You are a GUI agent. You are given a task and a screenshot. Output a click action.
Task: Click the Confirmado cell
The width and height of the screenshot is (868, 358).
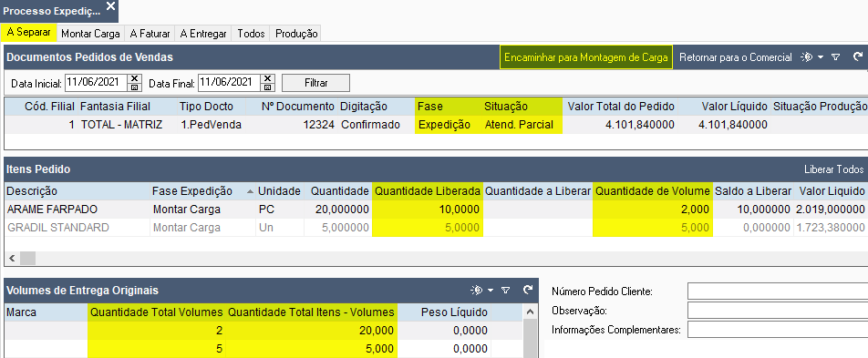[377, 125]
